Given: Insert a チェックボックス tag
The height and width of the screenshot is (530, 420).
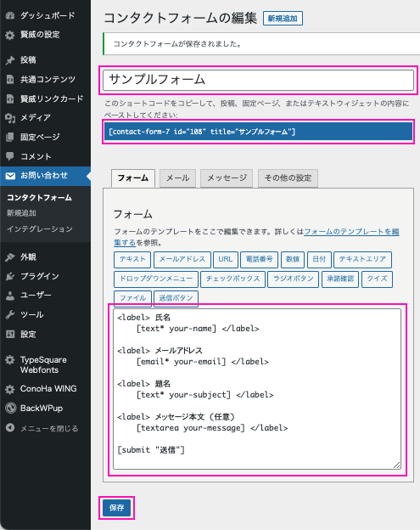Looking at the screenshot, I should [233, 279].
